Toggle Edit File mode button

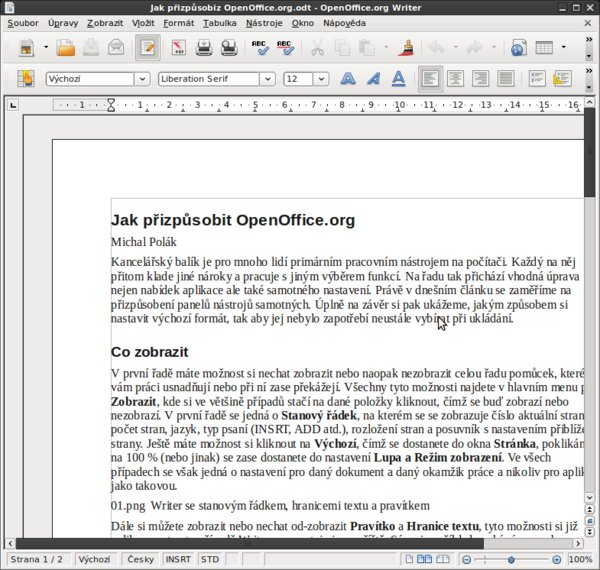(148, 47)
